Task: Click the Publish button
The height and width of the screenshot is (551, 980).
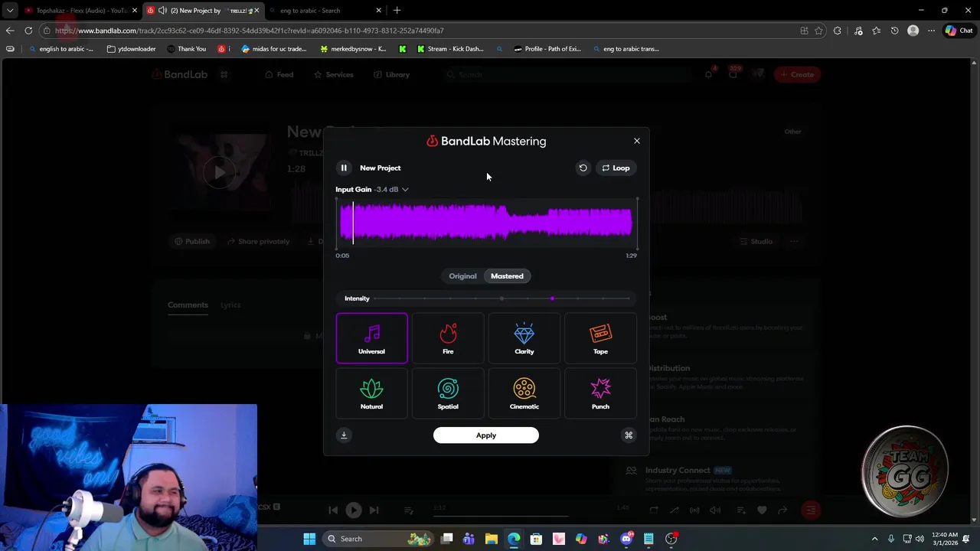Action: click(191, 241)
